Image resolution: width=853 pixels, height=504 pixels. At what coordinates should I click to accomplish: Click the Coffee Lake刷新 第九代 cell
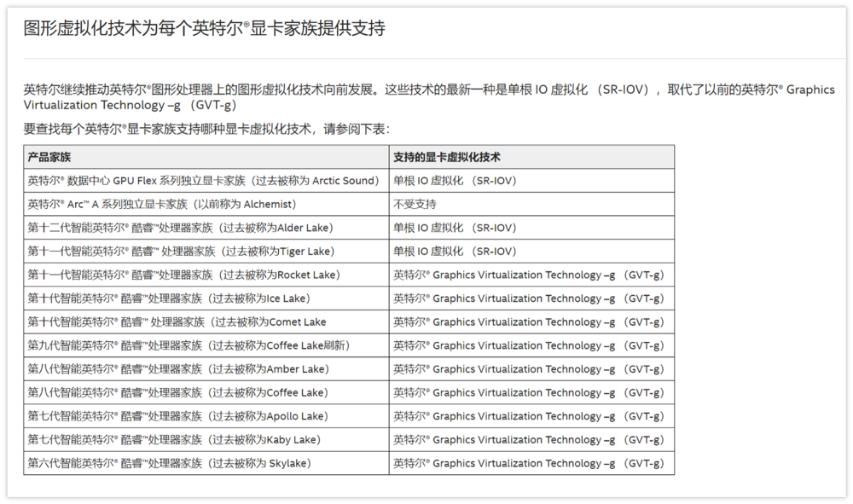click(206, 345)
